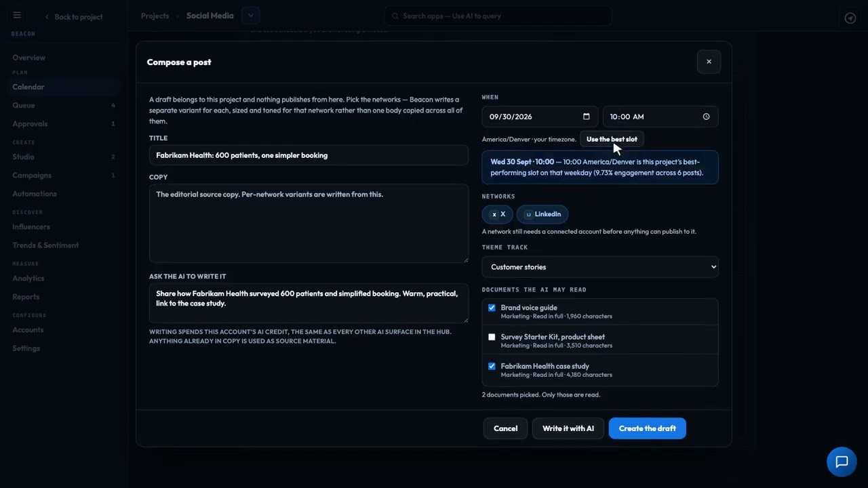Screen dimensions: 868x488
Task: Click the compass icon in top bar
Action: 850,18
